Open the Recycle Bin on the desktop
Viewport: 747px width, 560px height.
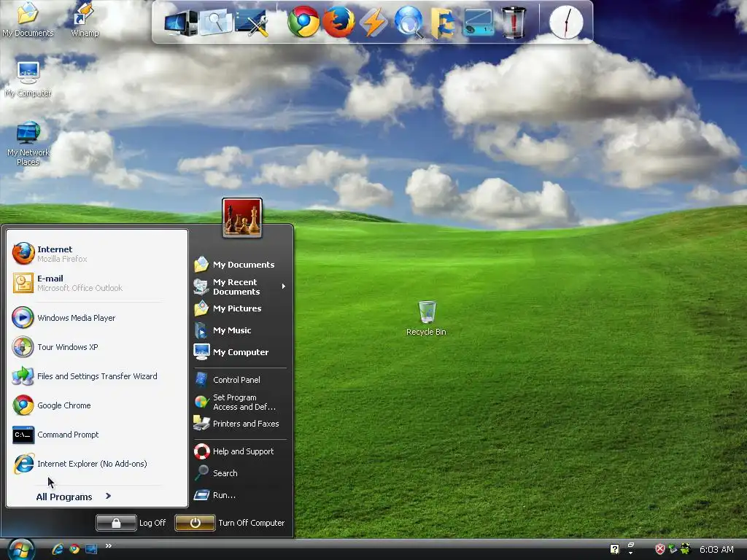coord(426,319)
